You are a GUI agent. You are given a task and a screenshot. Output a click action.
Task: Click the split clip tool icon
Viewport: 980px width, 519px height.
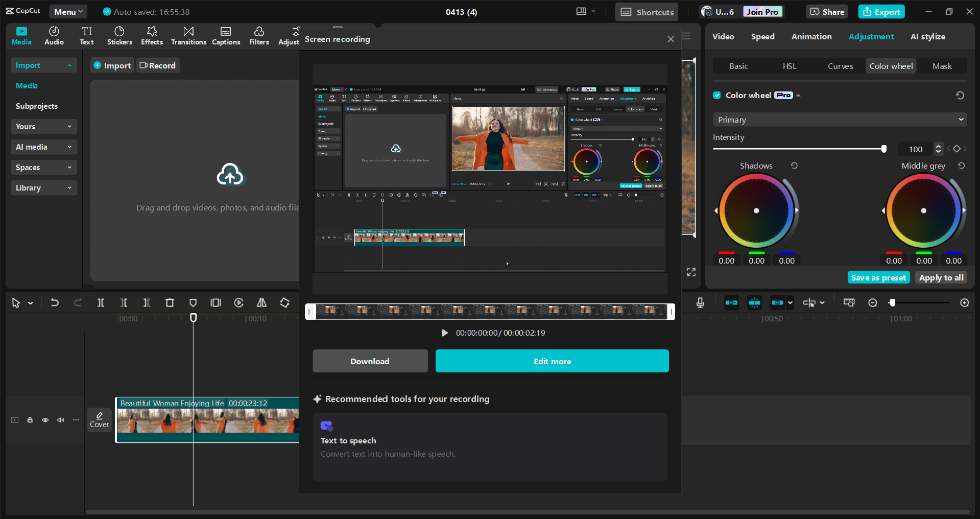click(101, 303)
